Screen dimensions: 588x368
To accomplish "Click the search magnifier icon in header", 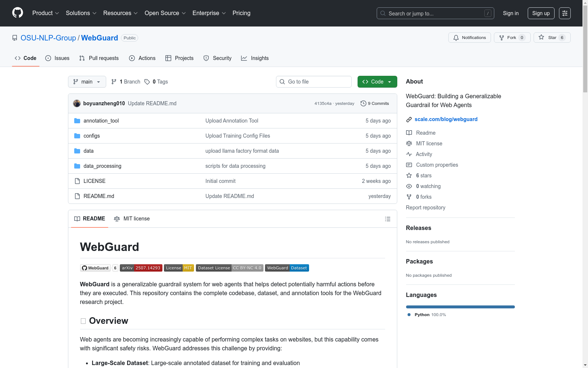I will 383,13.
